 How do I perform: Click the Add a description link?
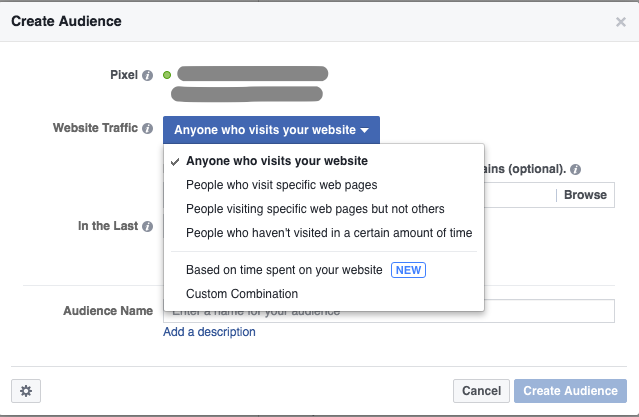[209, 332]
